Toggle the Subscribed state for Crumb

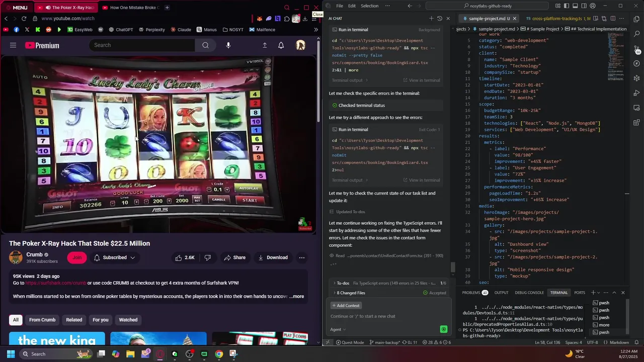pos(114,257)
